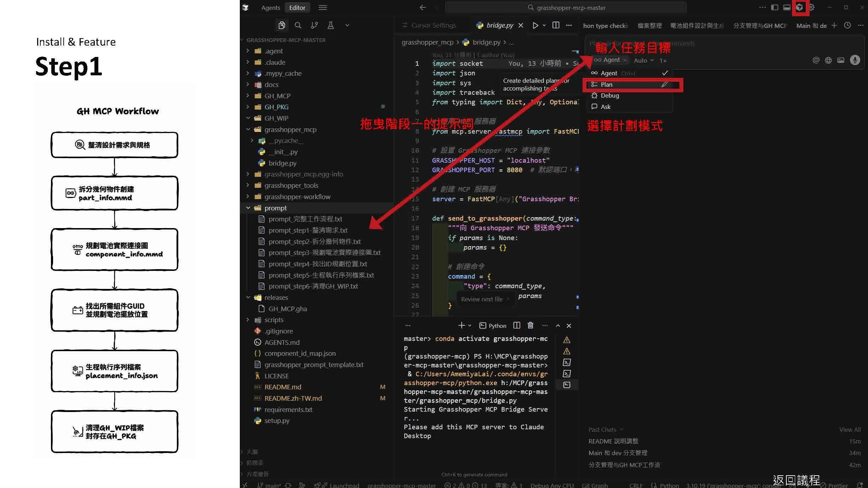Open chat history clock icon

[847, 25]
